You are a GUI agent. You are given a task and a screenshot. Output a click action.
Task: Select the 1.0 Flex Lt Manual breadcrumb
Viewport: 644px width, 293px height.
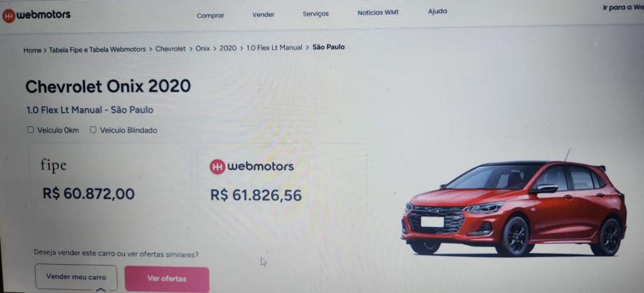(274, 48)
